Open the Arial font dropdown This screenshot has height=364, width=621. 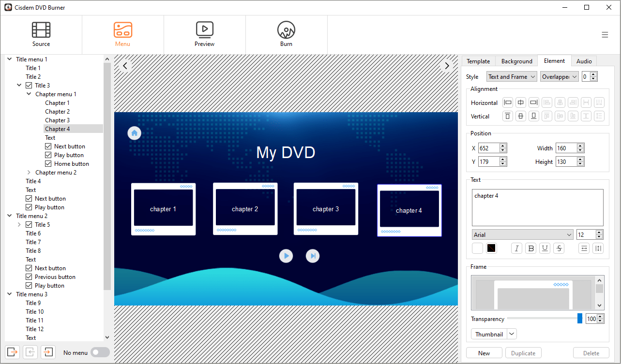[522, 235]
